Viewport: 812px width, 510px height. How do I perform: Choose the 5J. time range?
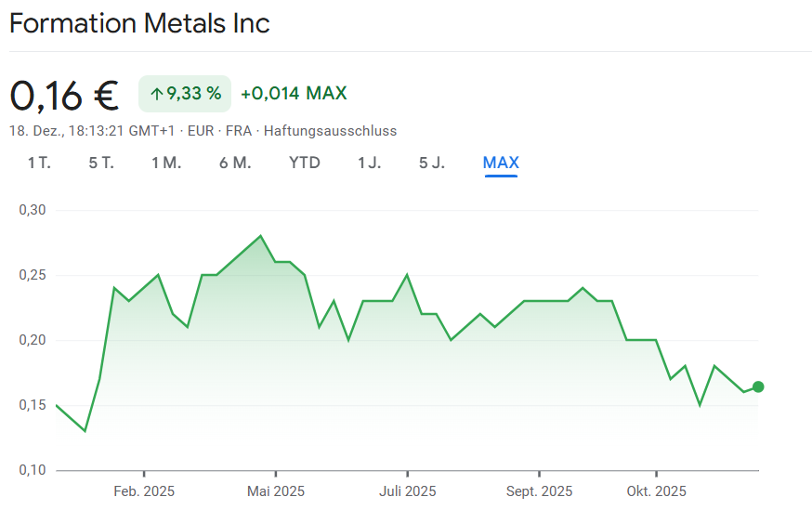[432, 163]
